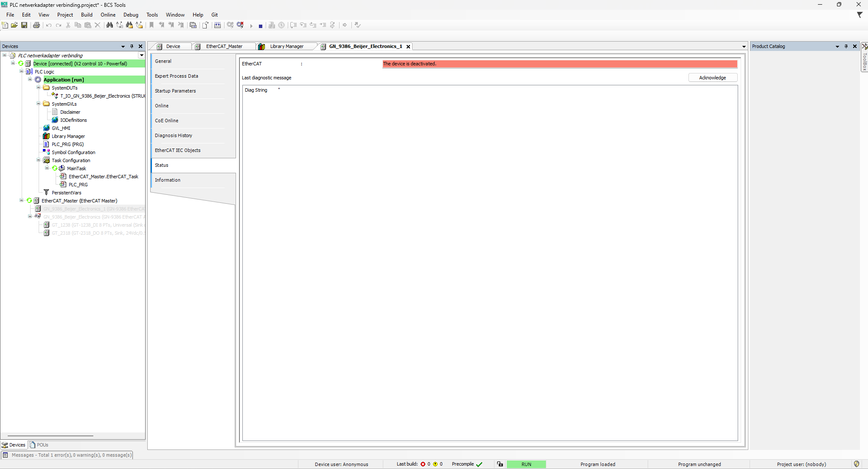Select PLC_PRG (PRG) in device tree
The image size is (868, 469).
coord(67,144)
